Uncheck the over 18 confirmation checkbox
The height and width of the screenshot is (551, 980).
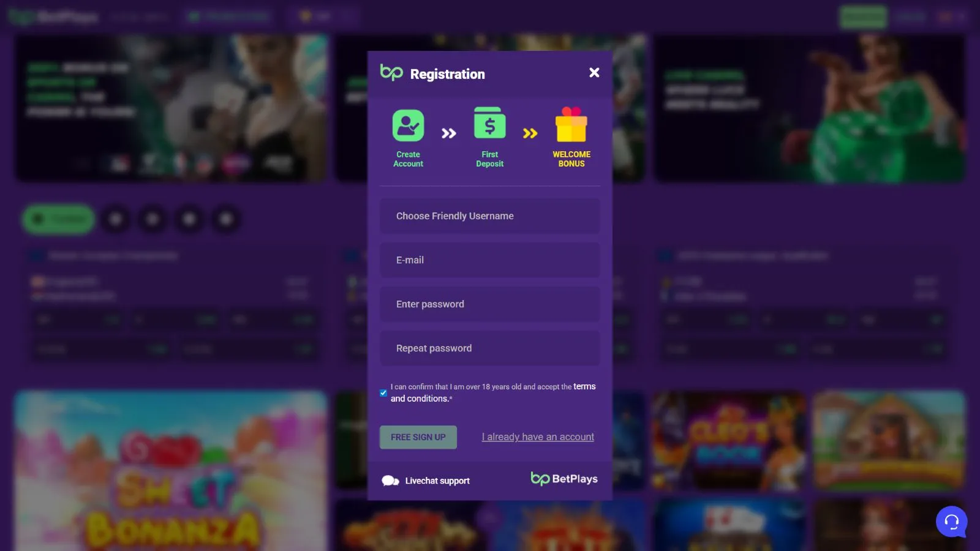pyautogui.click(x=383, y=393)
